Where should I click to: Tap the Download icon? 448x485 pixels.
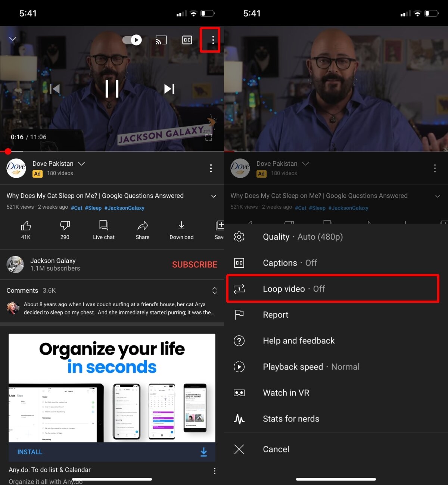pos(181,230)
